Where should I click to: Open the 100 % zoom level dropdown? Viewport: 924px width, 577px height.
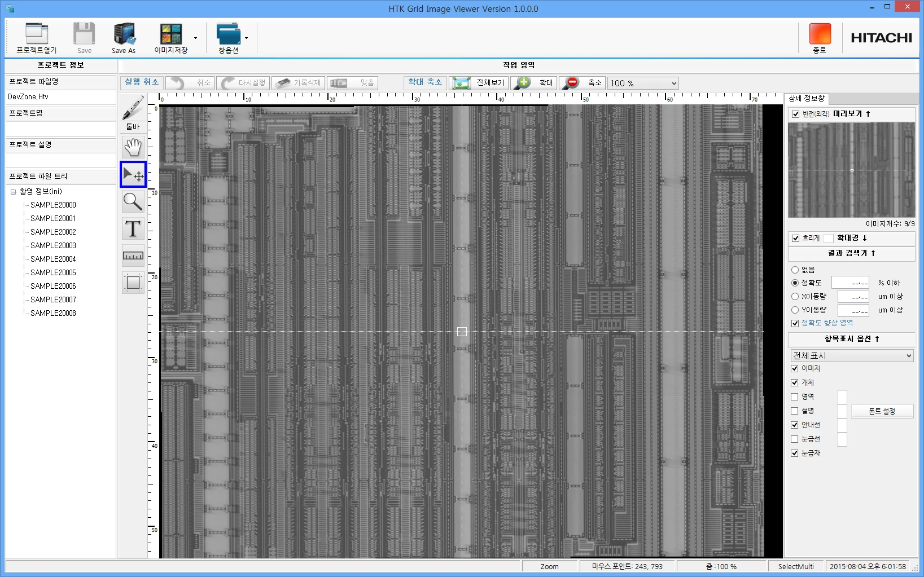643,83
